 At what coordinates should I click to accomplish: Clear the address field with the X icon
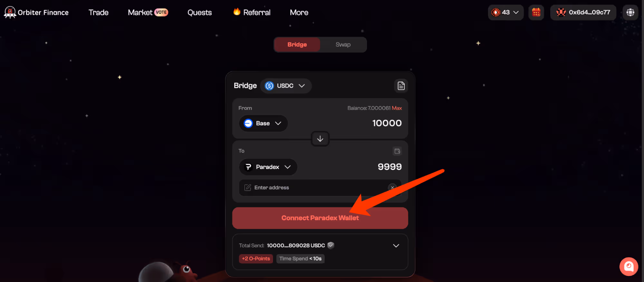[392, 188]
